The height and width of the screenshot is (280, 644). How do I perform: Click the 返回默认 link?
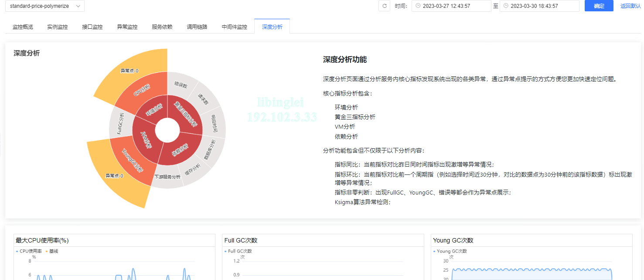tap(630, 6)
